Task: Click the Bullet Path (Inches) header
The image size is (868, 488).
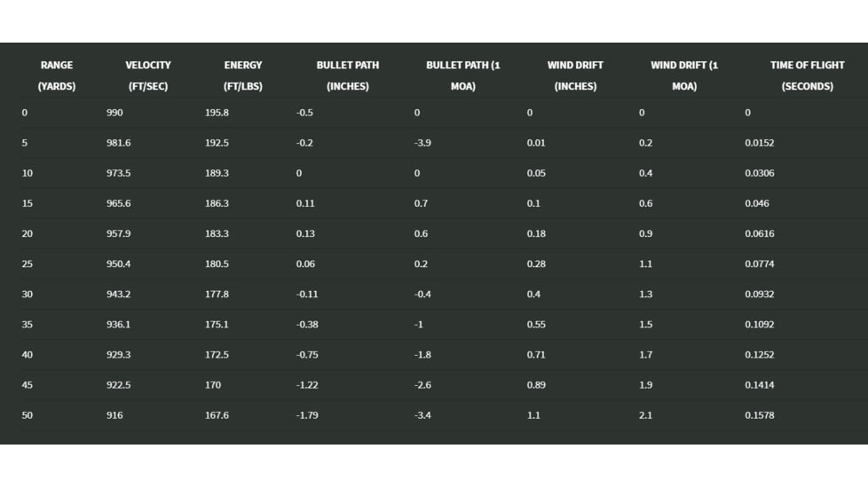Action: (x=348, y=75)
